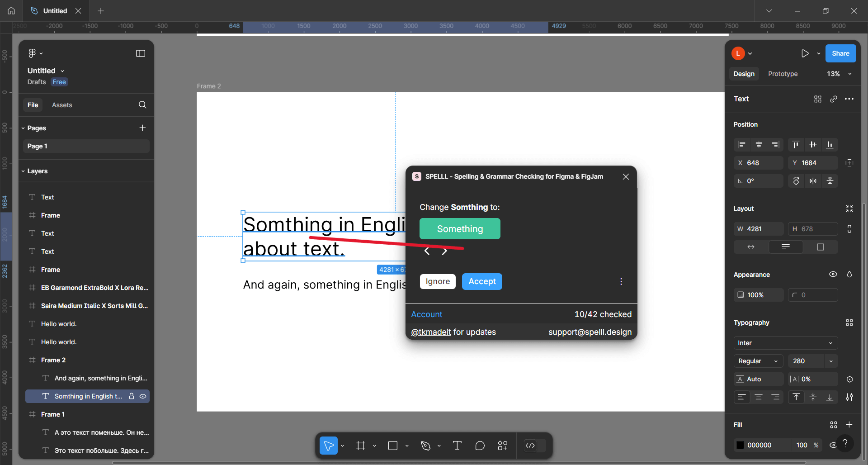Toggle Appearance visibility eye icon
868x465 pixels.
[833, 274]
